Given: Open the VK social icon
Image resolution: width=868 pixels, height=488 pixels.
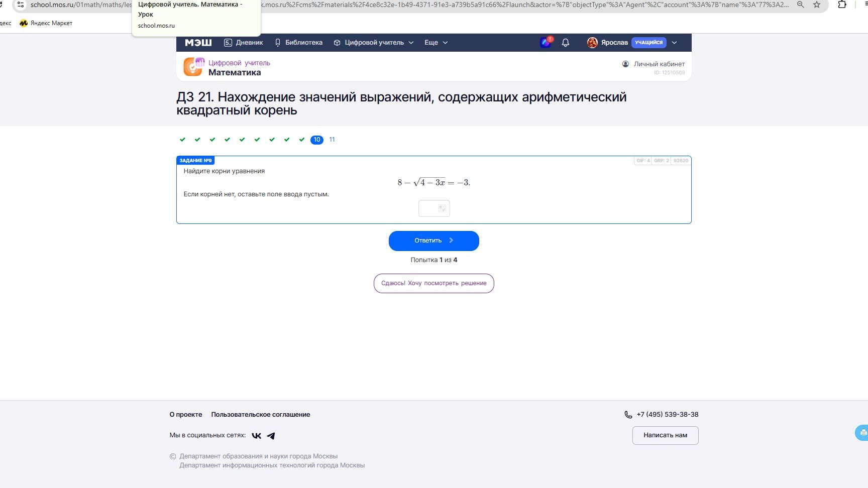Looking at the screenshot, I should pyautogui.click(x=257, y=436).
